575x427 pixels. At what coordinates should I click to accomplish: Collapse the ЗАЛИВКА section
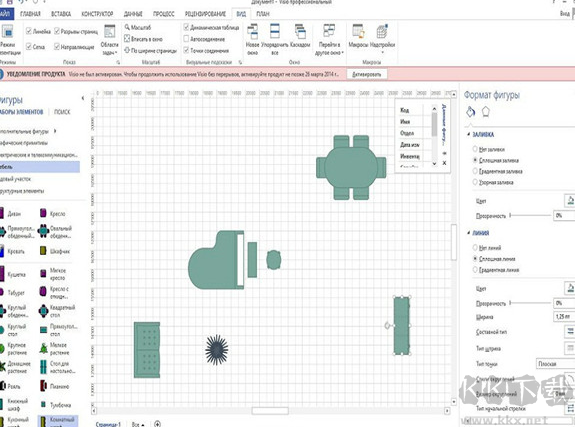tap(468, 134)
